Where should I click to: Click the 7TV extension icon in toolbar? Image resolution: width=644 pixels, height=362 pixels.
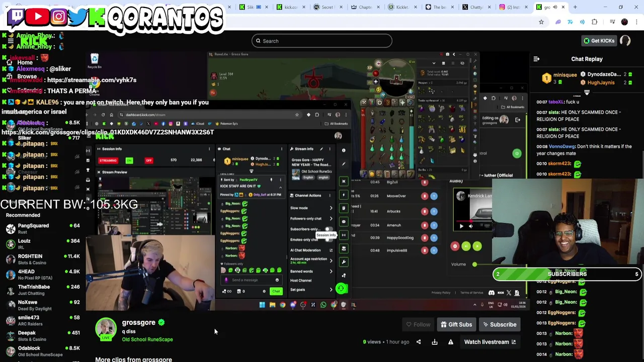click(x=570, y=22)
